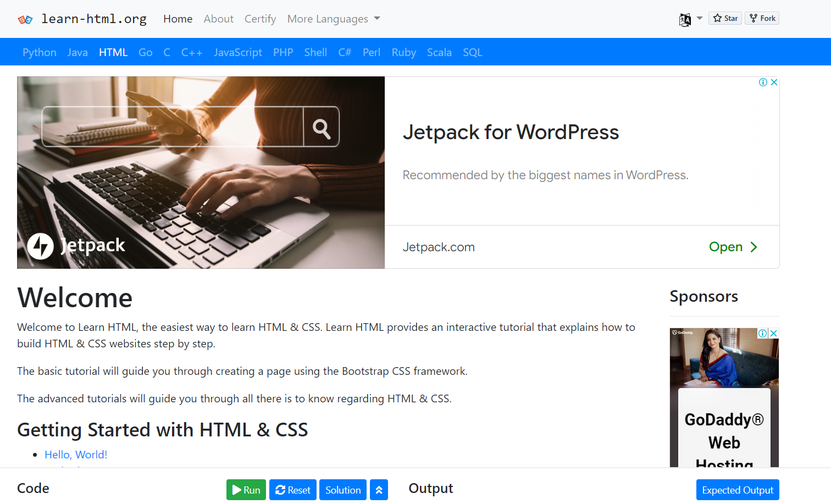Click the Getting Started with HTML & CSS heading

pyautogui.click(x=163, y=430)
